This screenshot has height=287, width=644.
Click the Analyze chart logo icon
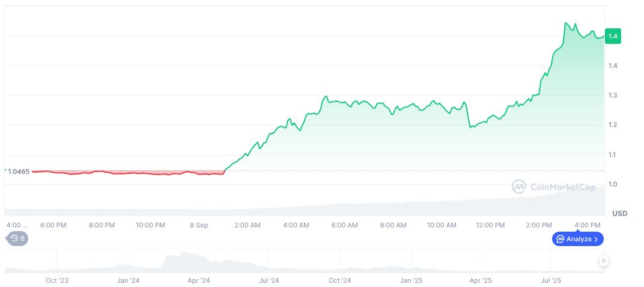coord(560,239)
